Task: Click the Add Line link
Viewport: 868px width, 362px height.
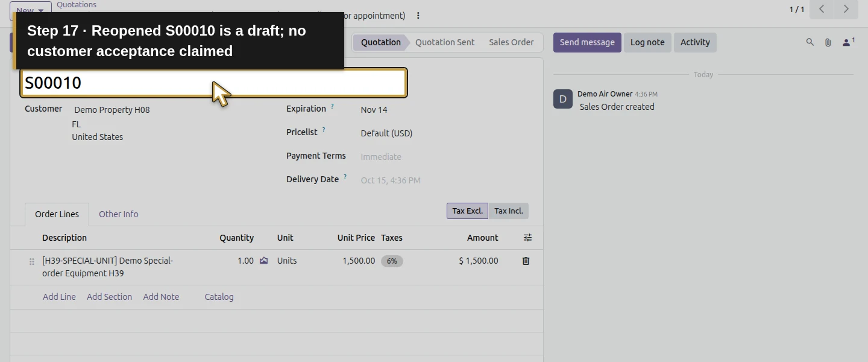Action: coord(59,297)
